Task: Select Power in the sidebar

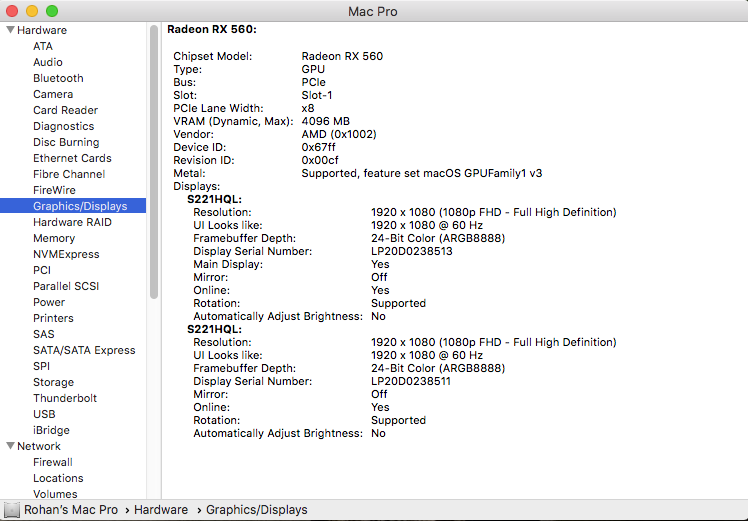Action: 49,302
